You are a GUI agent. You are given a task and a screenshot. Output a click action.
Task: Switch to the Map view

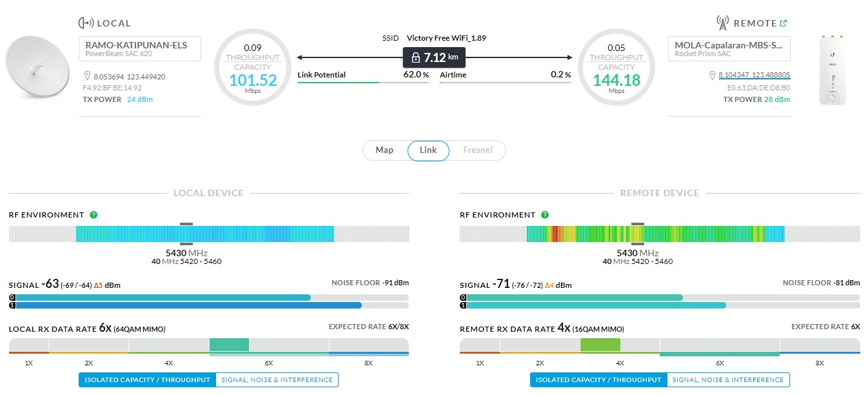coord(384,150)
